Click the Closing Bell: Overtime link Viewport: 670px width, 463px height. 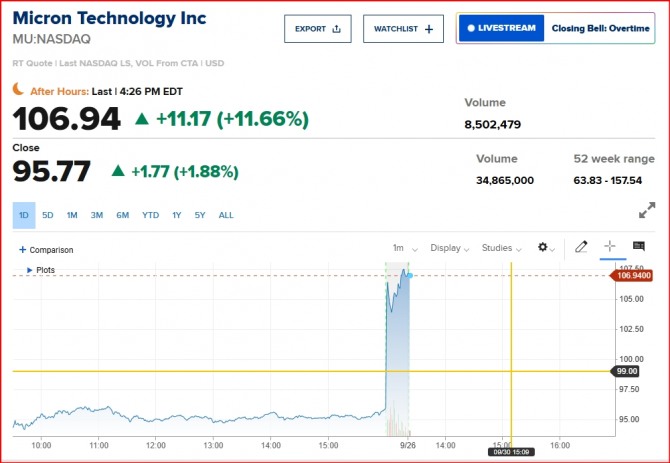click(602, 29)
